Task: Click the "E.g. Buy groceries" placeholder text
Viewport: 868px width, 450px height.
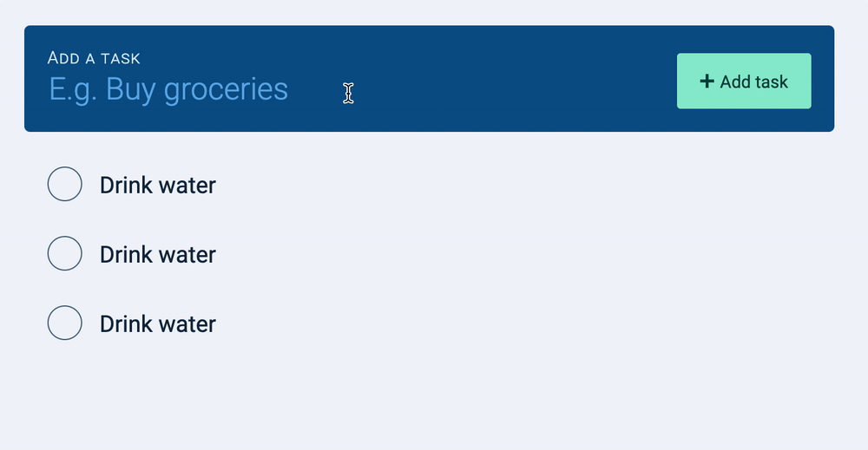Action: click(x=168, y=89)
